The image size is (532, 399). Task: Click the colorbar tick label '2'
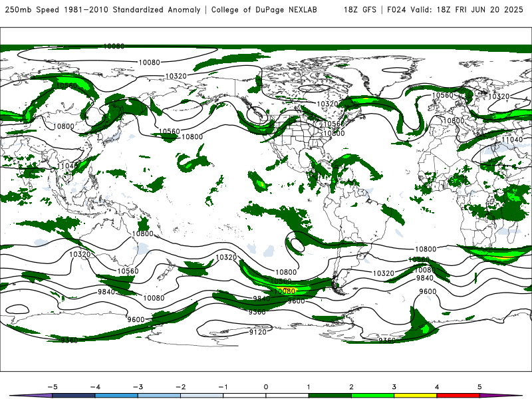tap(352, 387)
